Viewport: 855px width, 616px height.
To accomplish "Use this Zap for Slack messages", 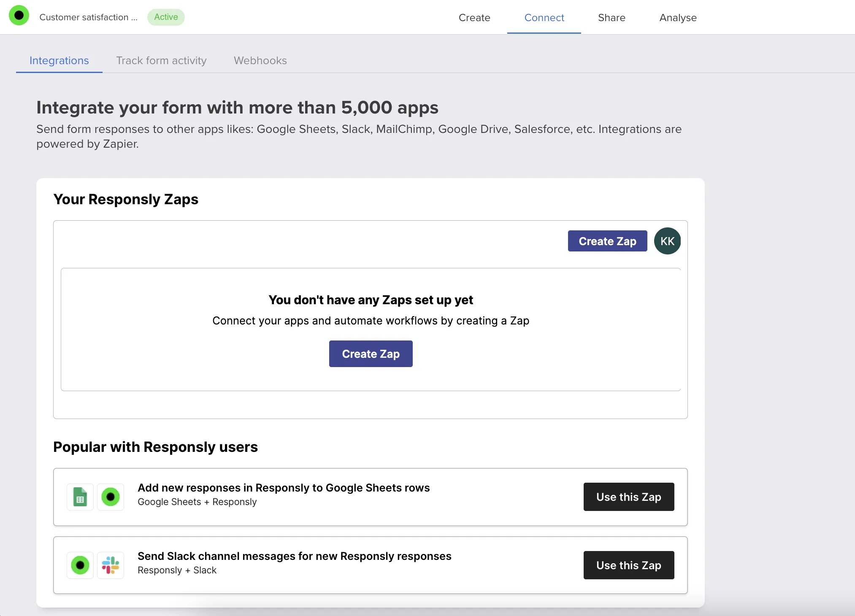I will pyautogui.click(x=628, y=565).
